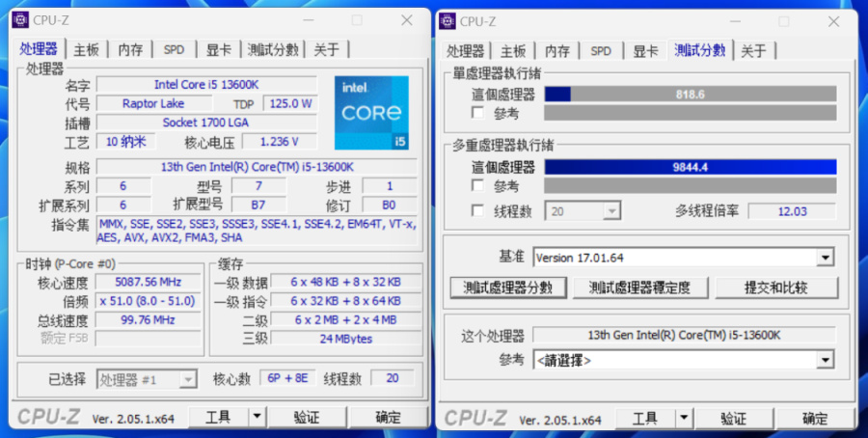Click processor name field Intel Core i5 13600K
The width and height of the screenshot is (868, 438).
(x=206, y=84)
